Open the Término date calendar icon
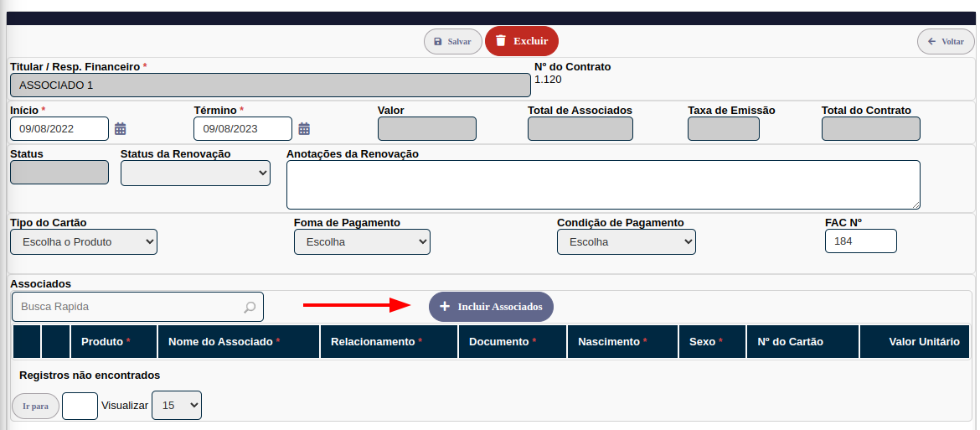 point(304,128)
